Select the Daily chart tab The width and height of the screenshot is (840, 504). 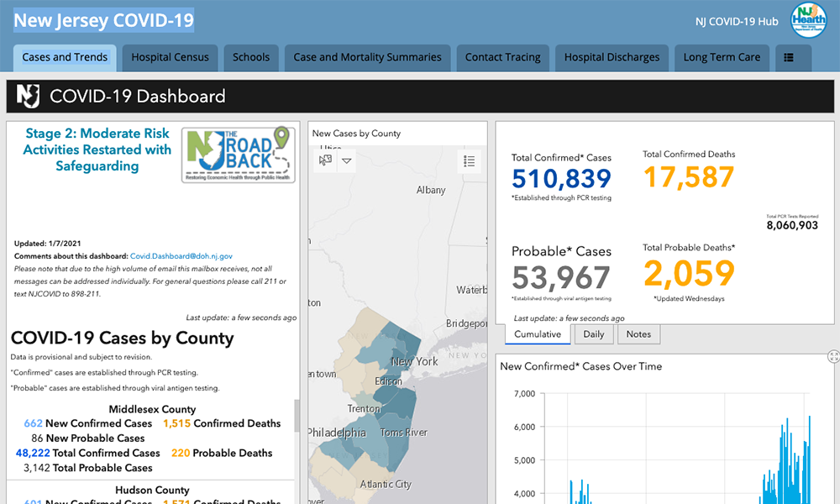coord(594,334)
